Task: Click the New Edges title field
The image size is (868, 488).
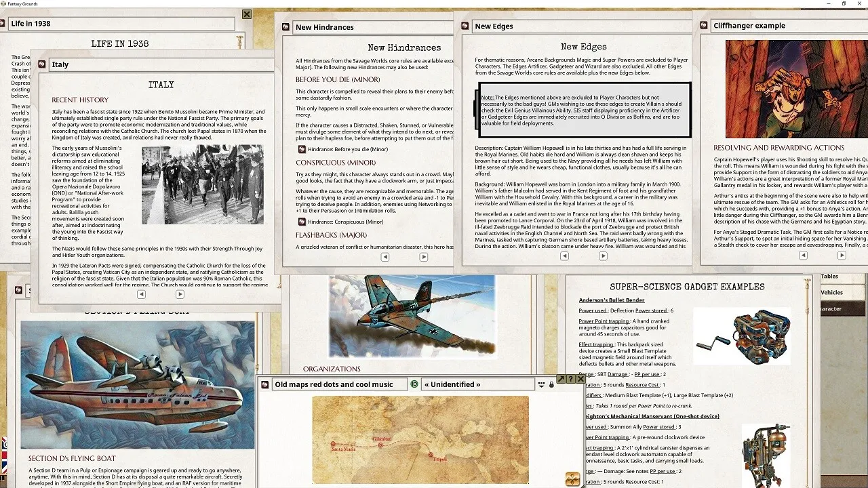Action: click(x=580, y=26)
